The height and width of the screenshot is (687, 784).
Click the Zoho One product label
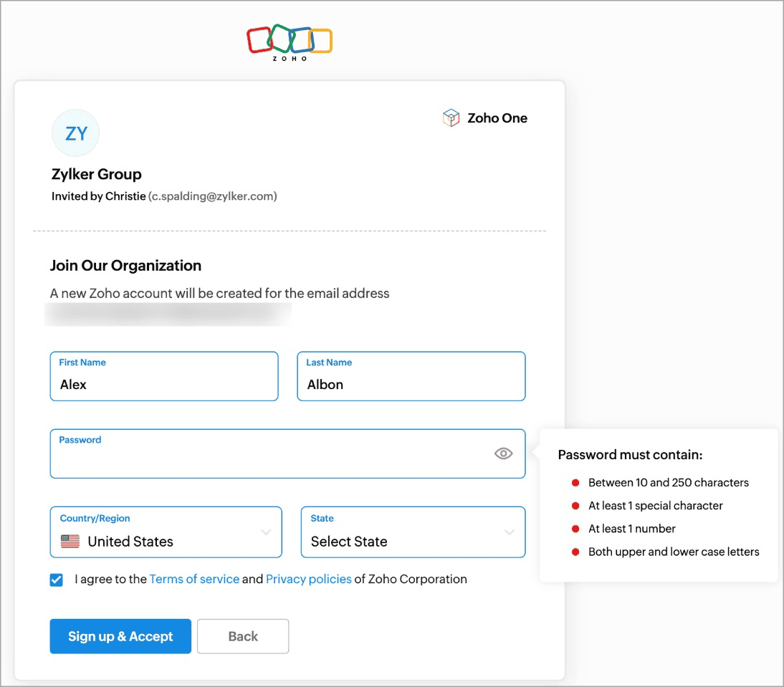tap(497, 118)
